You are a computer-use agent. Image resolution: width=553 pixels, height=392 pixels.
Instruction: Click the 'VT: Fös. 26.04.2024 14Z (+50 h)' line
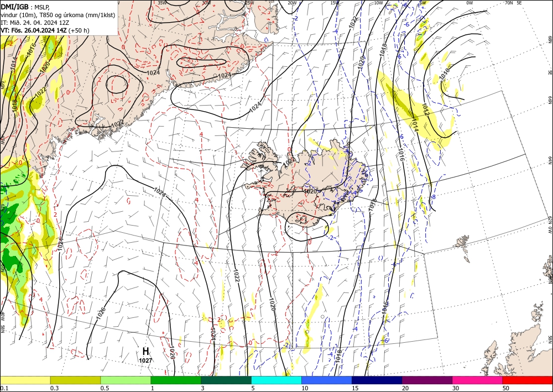click(45, 30)
